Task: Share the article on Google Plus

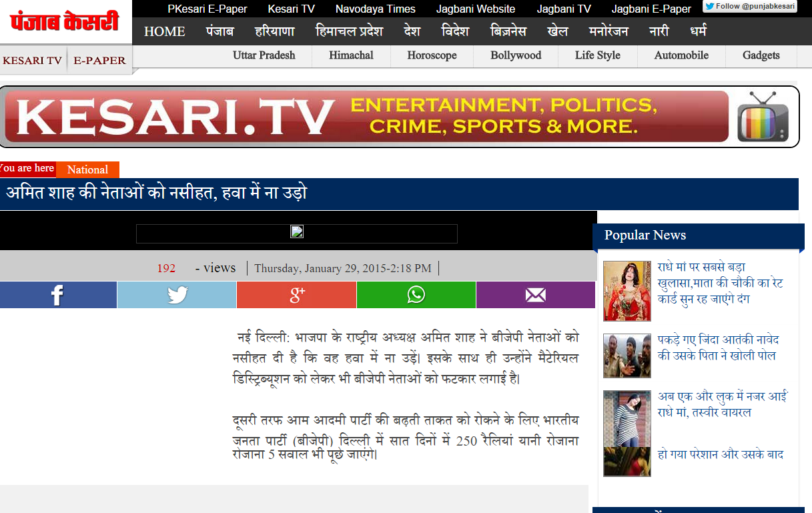Action: point(296,295)
